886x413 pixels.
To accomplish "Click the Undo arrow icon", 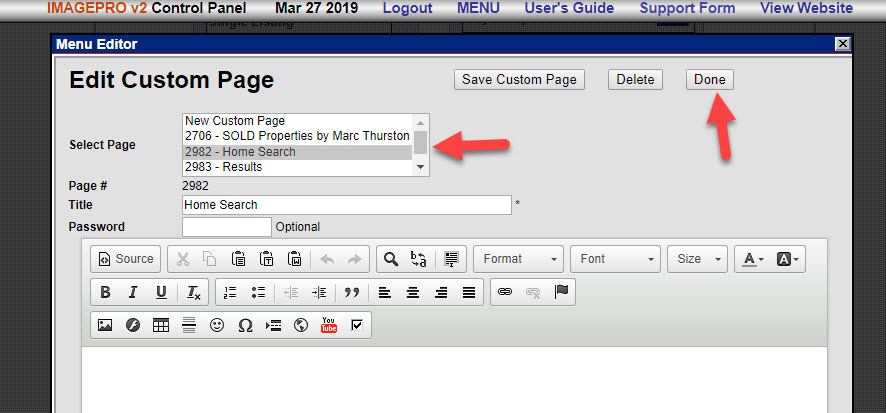I will [327, 259].
